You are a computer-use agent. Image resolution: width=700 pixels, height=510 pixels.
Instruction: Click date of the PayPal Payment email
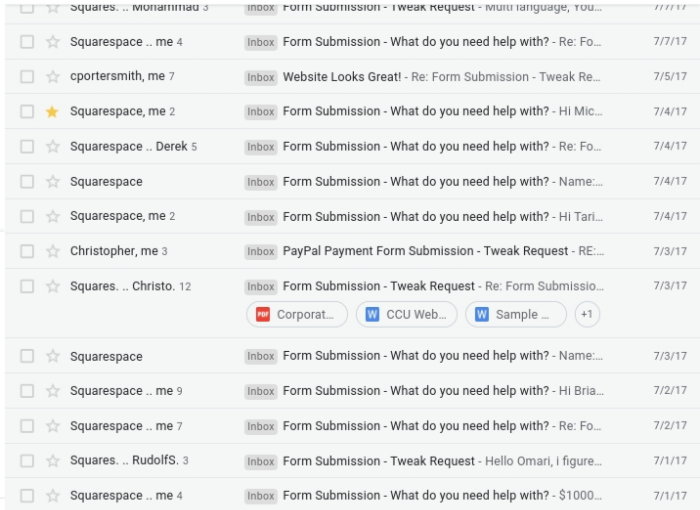point(670,251)
